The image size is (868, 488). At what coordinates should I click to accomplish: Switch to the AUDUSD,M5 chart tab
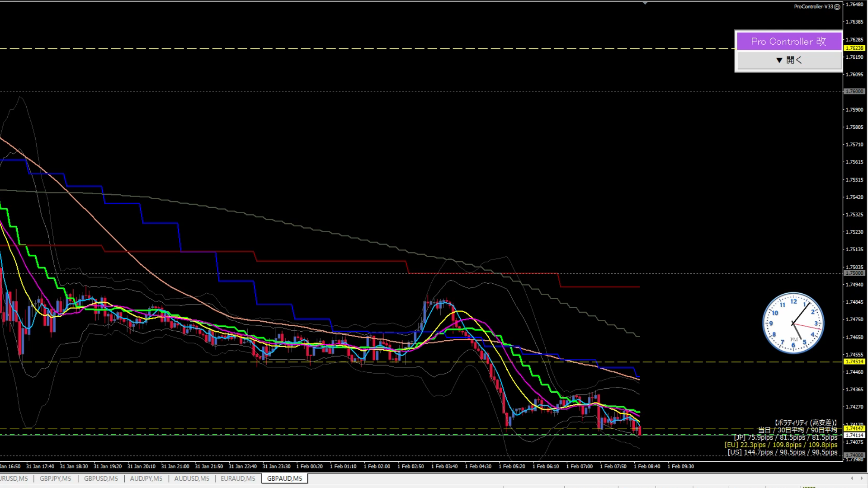(192, 479)
